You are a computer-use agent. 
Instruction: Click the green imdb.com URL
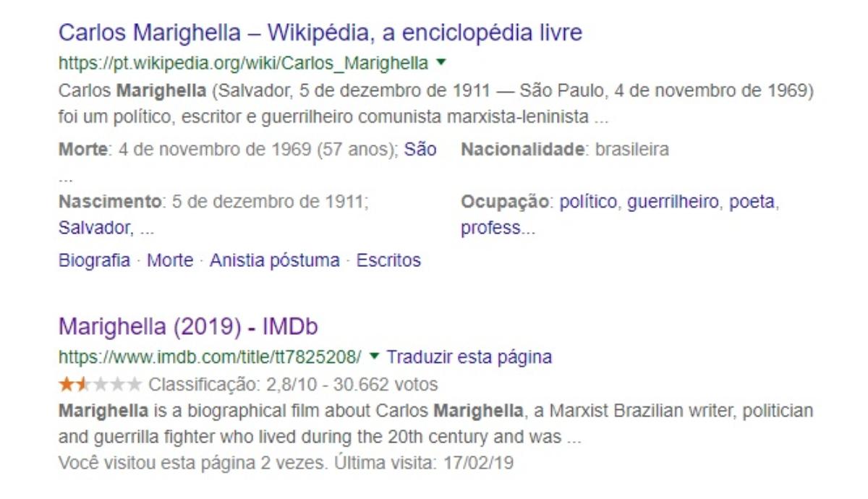(x=210, y=357)
